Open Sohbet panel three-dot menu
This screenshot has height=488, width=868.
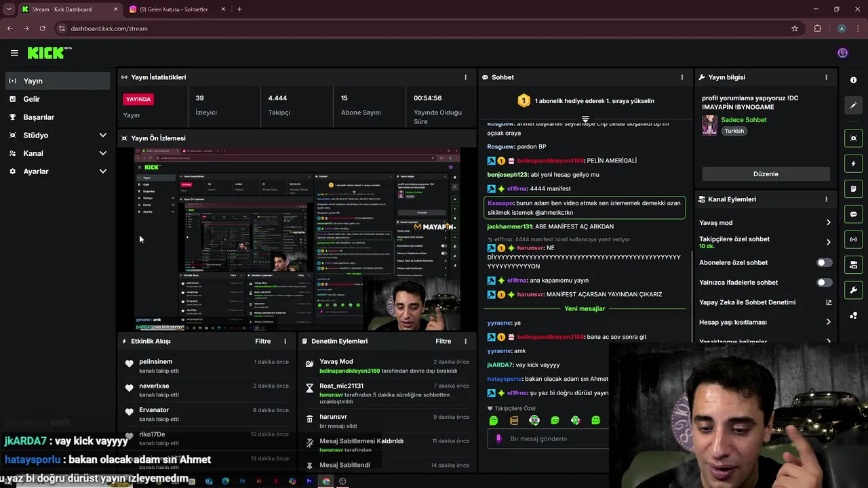click(682, 77)
